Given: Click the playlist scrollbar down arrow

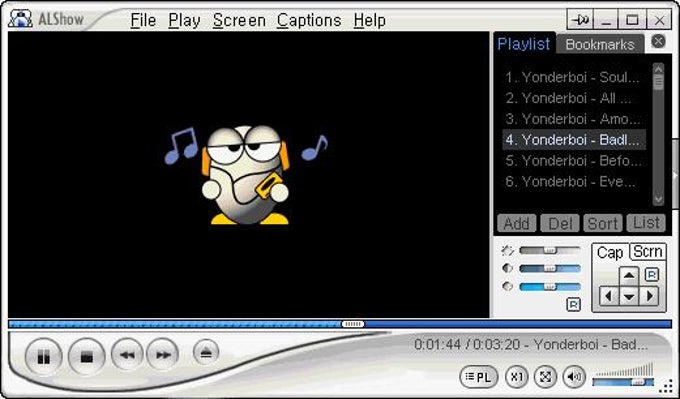Looking at the screenshot, I should point(658,200).
